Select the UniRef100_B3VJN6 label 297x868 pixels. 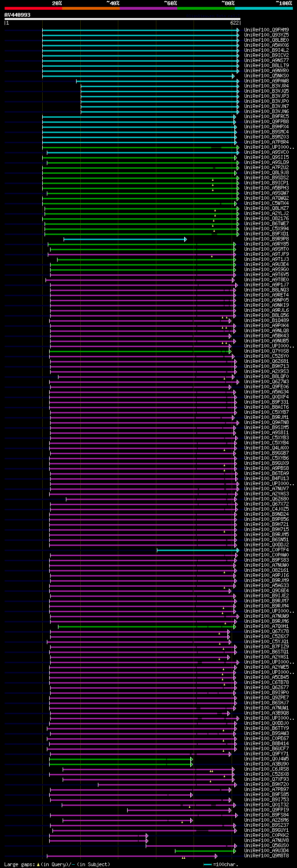[x=266, y=112]
